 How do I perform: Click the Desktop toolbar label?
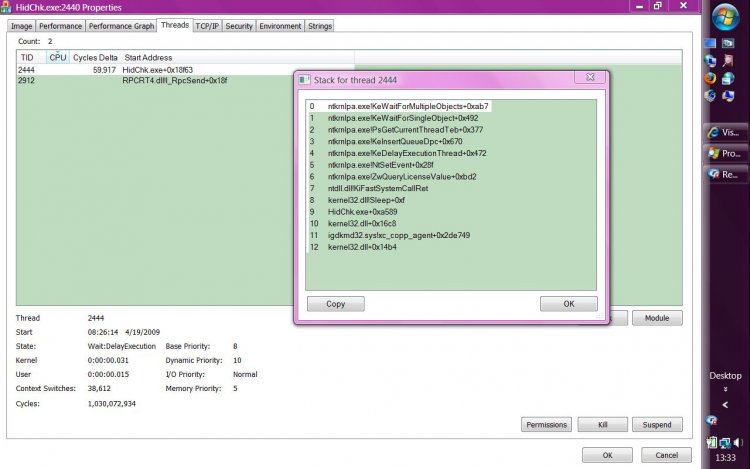click(x=725, y=376)
